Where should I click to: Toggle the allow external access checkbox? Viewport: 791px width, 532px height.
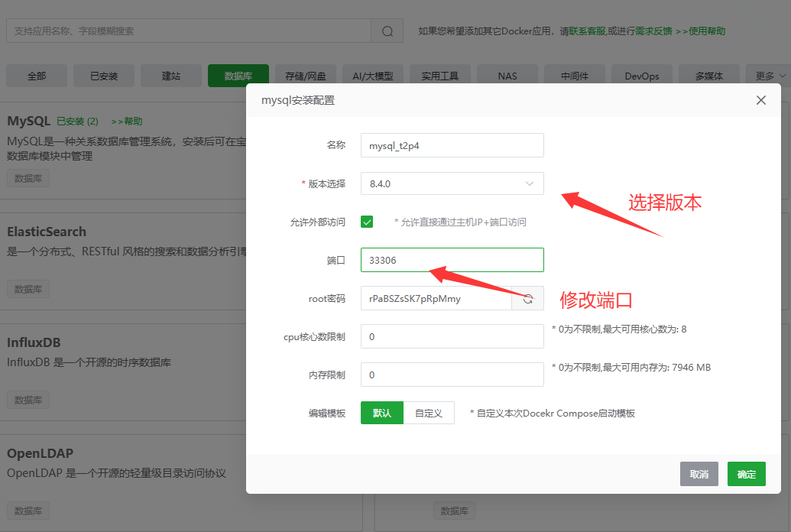point(367,222)
